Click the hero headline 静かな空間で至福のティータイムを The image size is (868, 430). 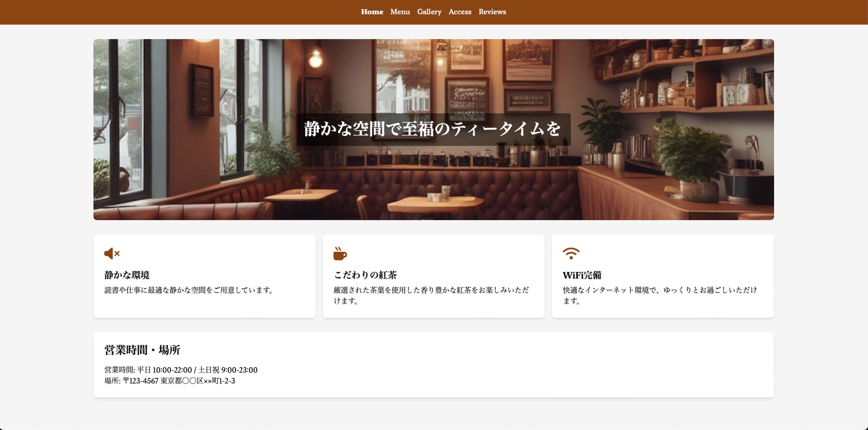point(433,129)
